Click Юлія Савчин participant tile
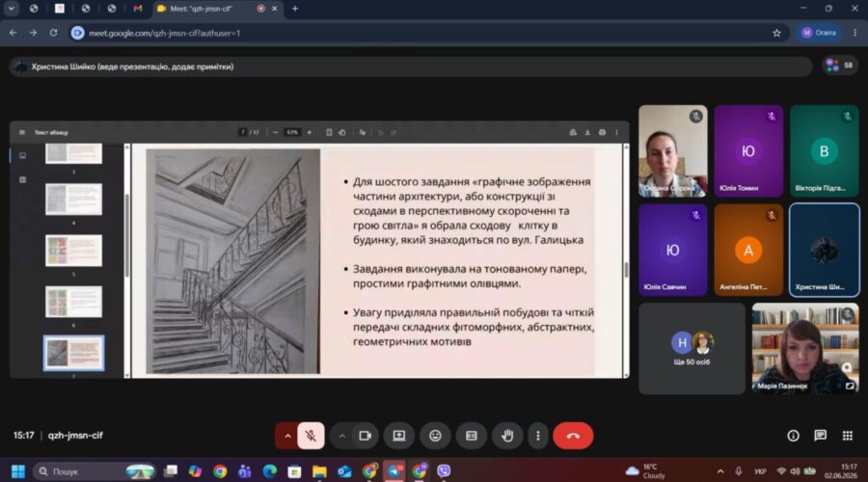Viewport: 868px width, 482px height. coord(672,250)
